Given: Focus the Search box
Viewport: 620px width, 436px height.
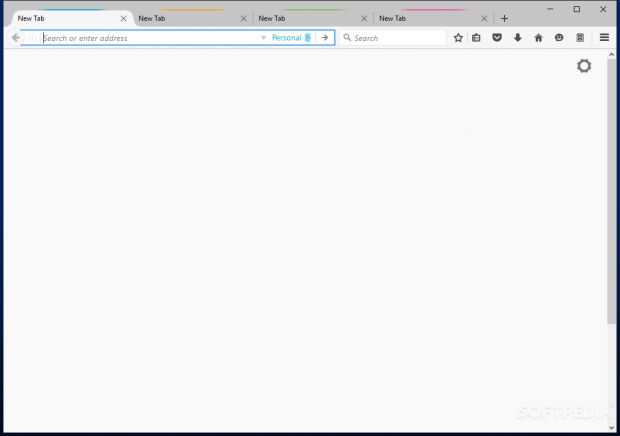Looking at the screenshot, I should click(395, 38).
